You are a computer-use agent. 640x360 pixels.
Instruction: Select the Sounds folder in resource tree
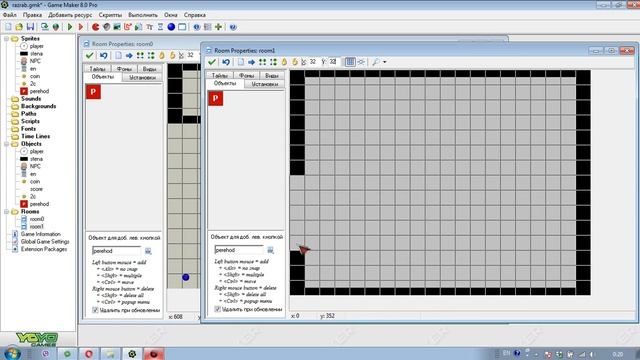tap(31, 99)
